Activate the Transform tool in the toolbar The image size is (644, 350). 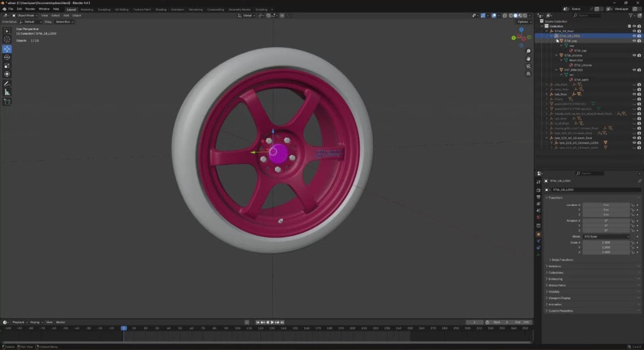pos(7,74)
